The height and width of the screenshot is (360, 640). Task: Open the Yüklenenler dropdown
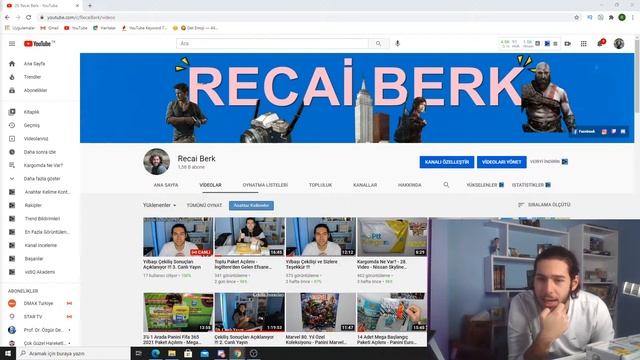click(159, 205)
